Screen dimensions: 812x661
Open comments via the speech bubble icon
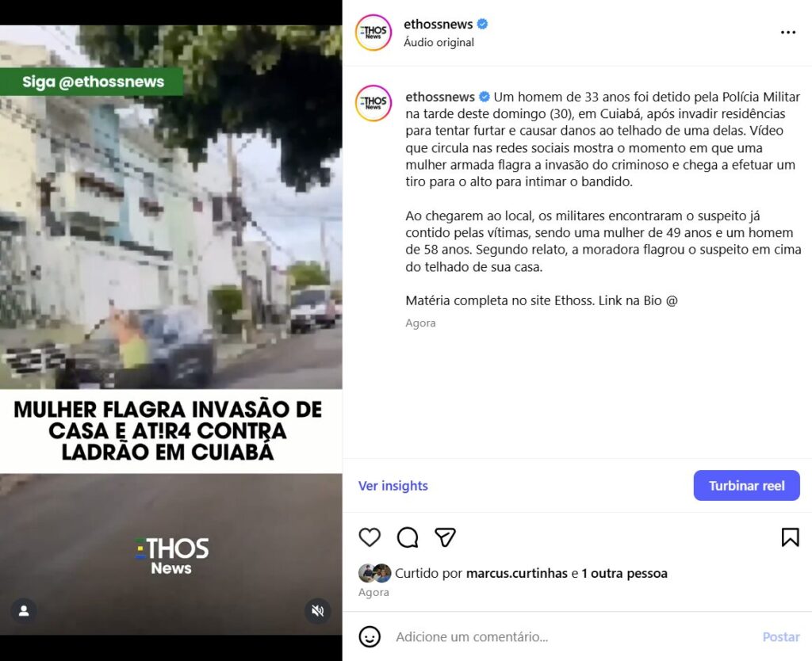click(x=408, y=537)
